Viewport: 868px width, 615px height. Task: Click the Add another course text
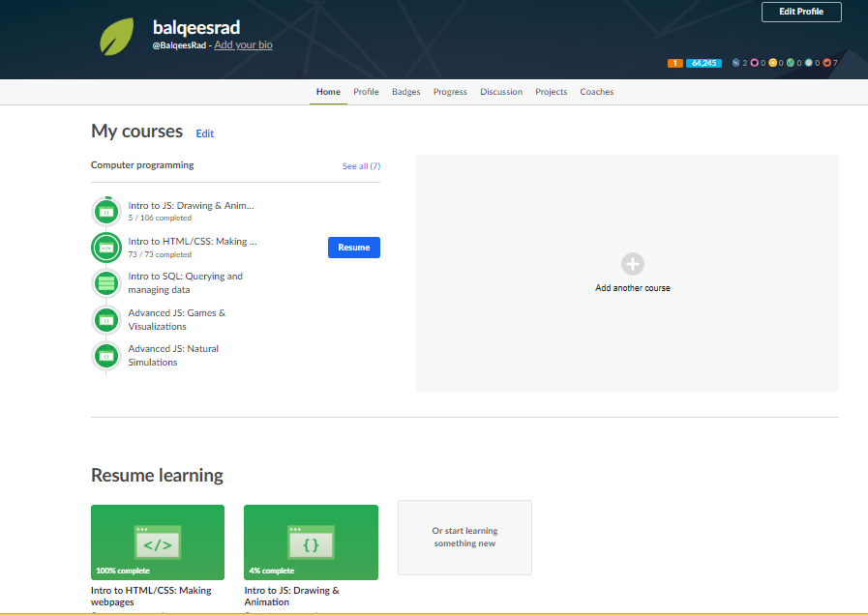pyautogui.click(x=633, y=287)
